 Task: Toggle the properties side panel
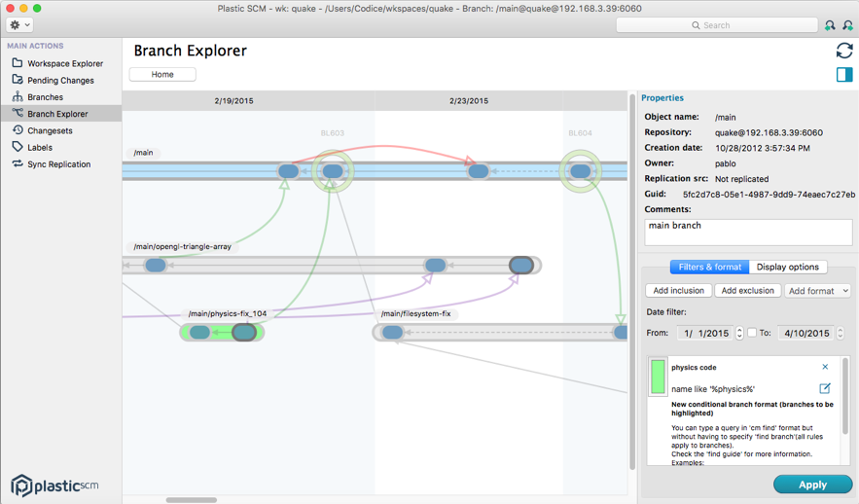click(844, 74)
